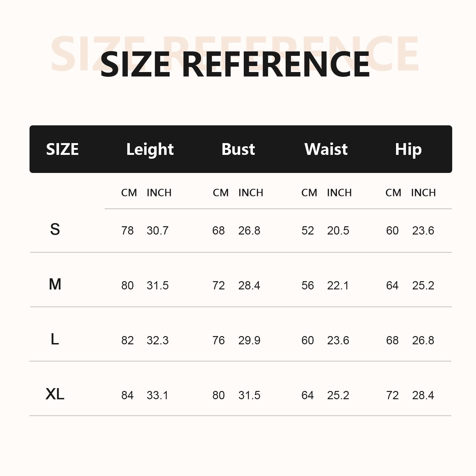Click the Hip column header
This screenshot has width=476, height=476.
point(408,149)
